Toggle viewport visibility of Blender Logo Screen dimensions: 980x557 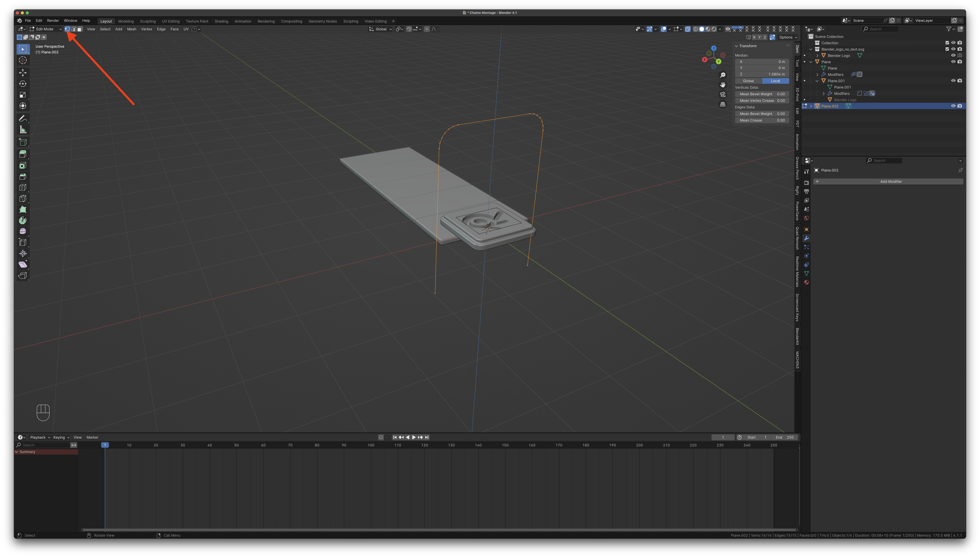pos(953,56)
